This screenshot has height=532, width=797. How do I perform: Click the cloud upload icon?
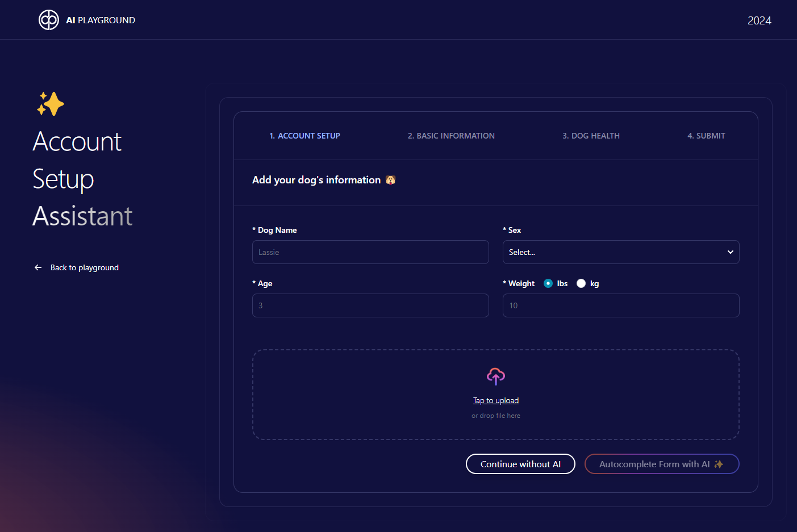pyautogui.click(x=496, y=376)
